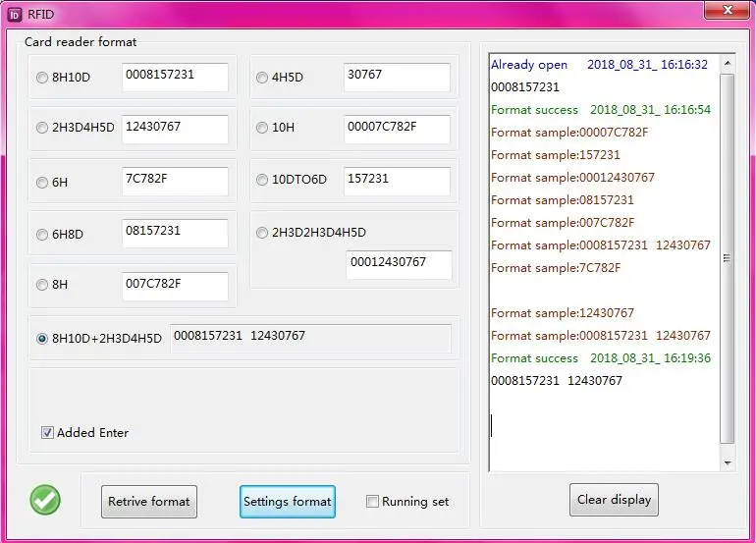Viewport: 756px width, 543px height.
Task: Click log line 'Format sample:00012430767'
Action: tap(572, 178)
